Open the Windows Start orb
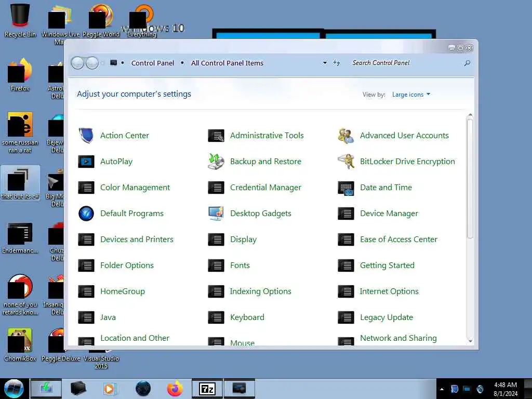 (x=14, y=389)
